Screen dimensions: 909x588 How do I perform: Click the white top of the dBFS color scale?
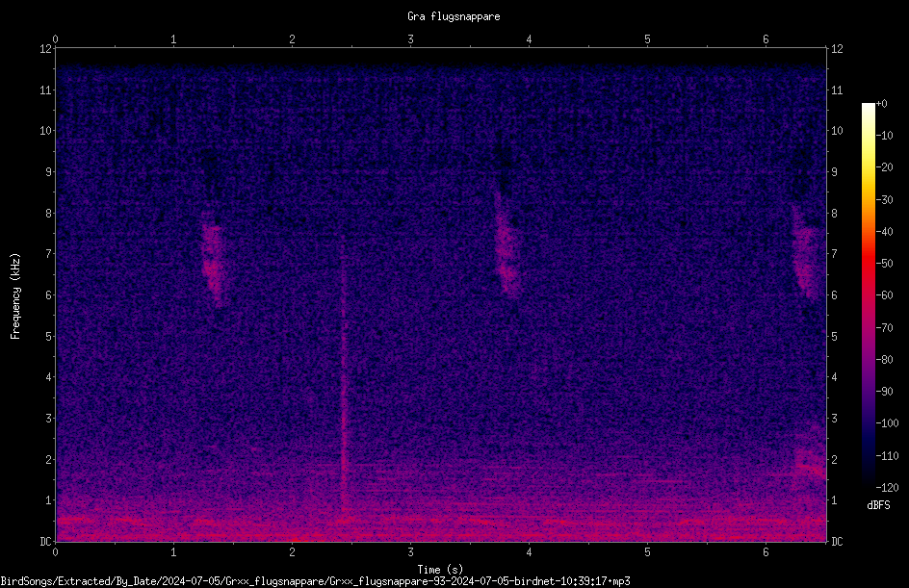click(868, 108)
